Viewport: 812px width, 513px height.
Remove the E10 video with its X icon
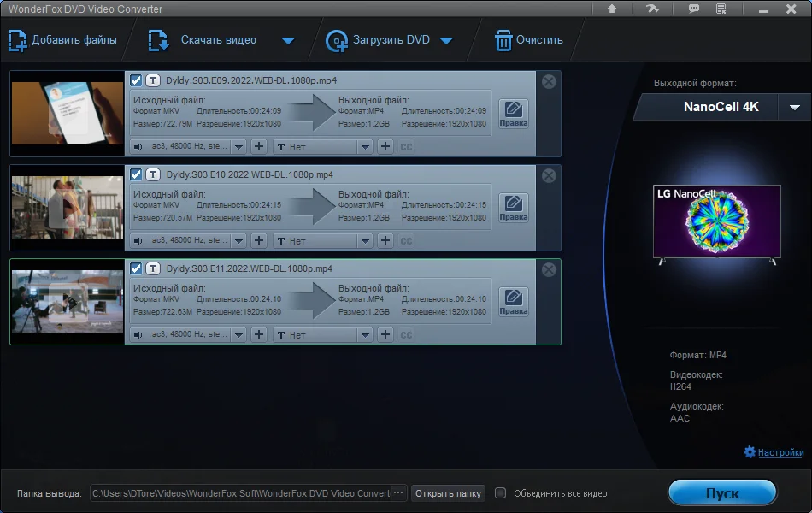549,175
